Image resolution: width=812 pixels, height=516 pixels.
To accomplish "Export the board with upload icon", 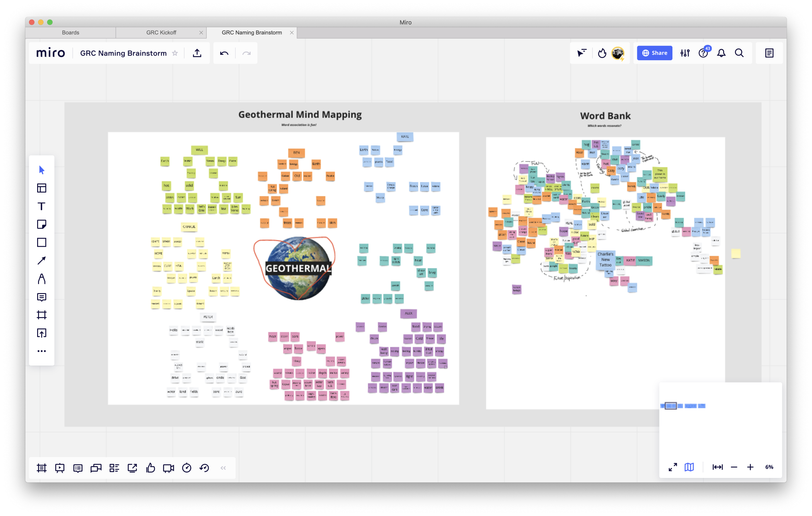I will [197, 53].
